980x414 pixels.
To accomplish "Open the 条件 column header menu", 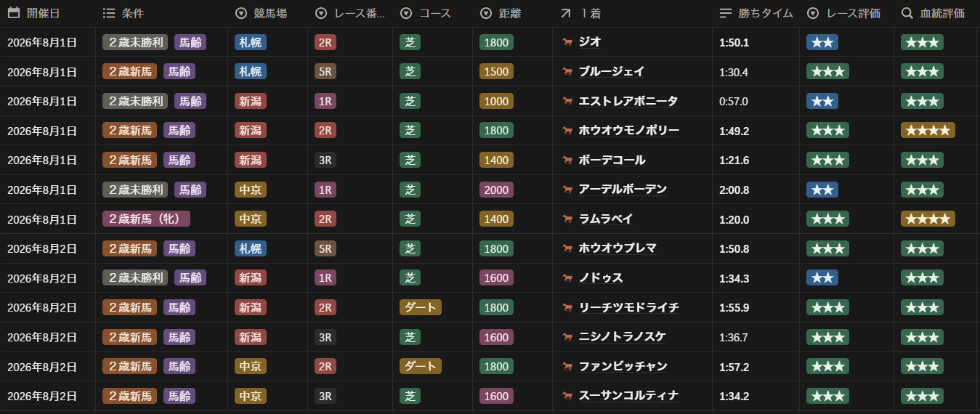I will coord(161,13).
